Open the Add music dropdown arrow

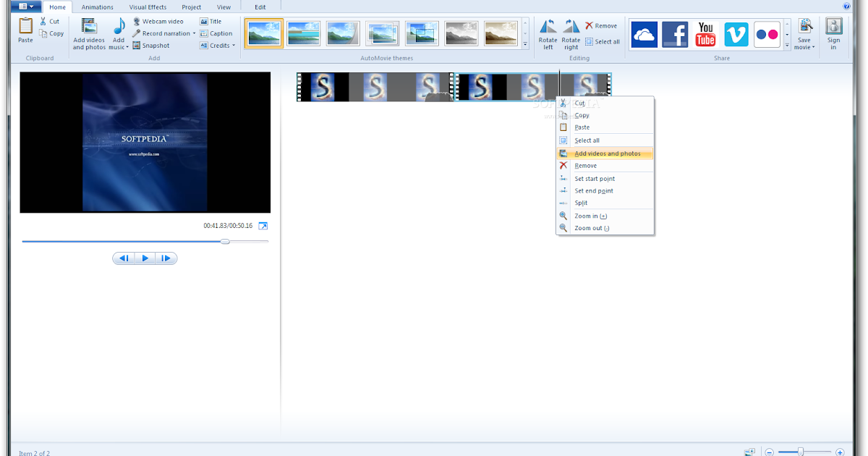(127, 48)
